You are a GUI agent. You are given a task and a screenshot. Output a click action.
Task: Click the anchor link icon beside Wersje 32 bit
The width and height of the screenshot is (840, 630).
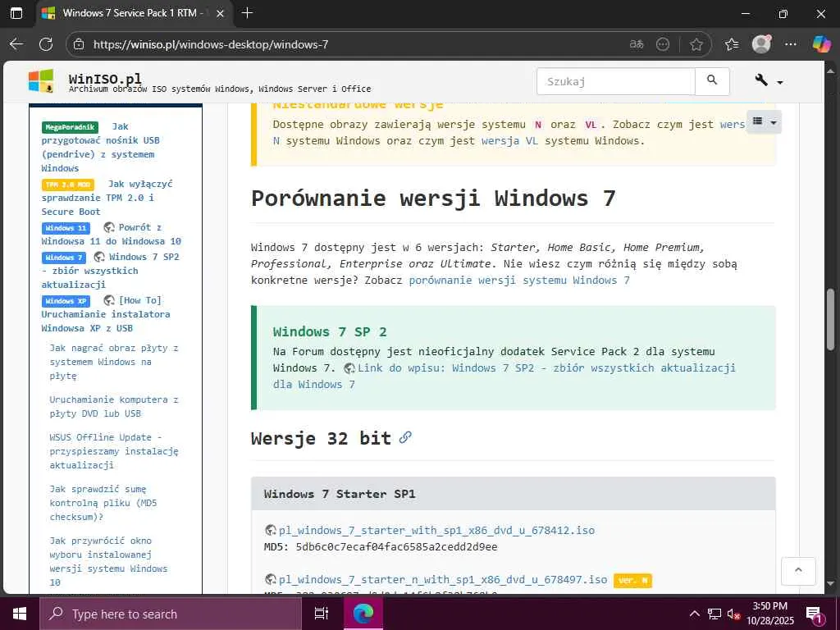click(405, 438)
